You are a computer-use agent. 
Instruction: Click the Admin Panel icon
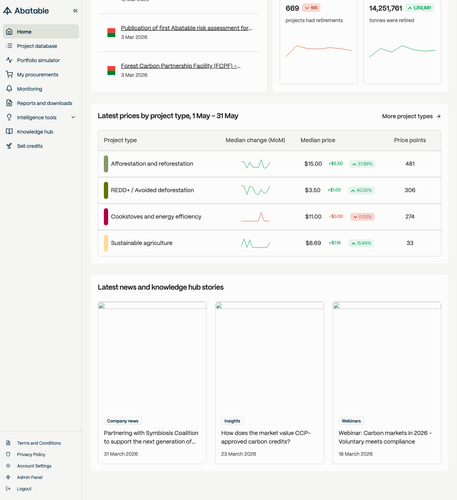pos(8,477)
